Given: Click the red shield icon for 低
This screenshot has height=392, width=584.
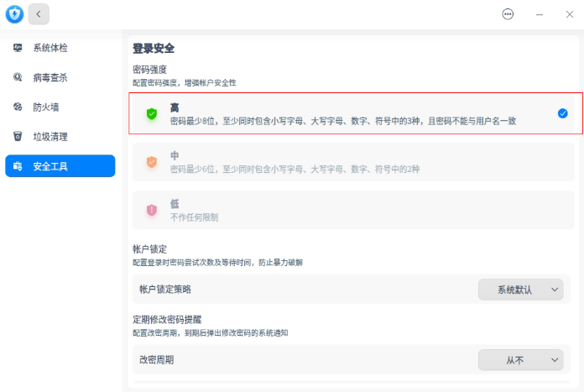Looking at the screenshot, I should [x=152, y=210].
